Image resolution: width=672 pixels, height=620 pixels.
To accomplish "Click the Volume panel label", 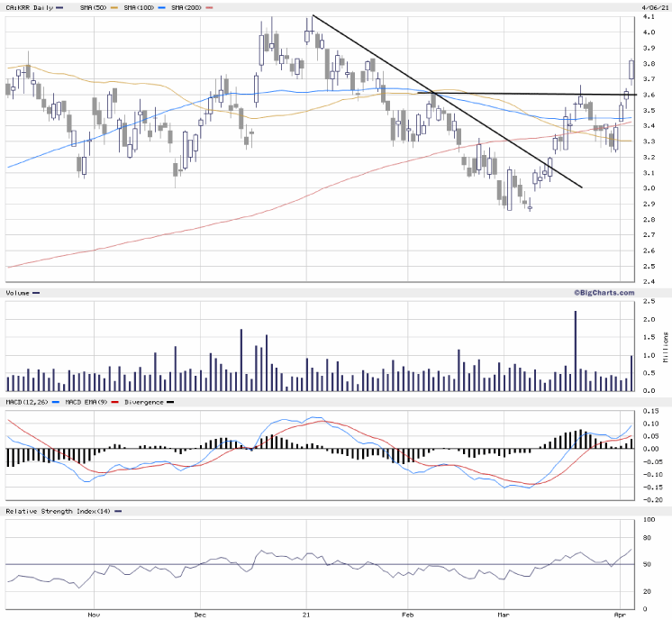I will [x=17, y=293].
